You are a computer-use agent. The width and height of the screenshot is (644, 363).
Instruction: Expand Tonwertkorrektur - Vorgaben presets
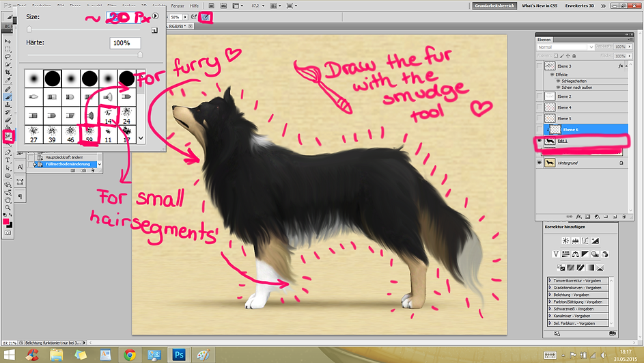click(550, 280)
